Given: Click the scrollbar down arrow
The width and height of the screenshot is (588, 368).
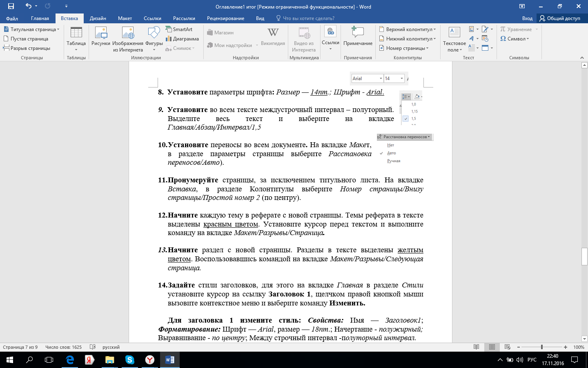Looking at the screenshot, I should (x=584, y=339).
